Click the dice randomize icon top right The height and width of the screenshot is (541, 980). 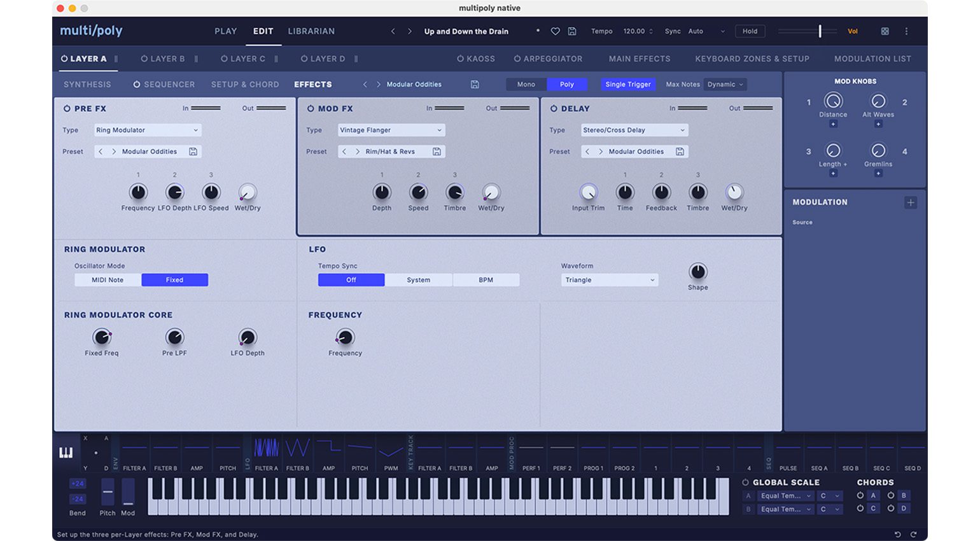tap(885, 31)
